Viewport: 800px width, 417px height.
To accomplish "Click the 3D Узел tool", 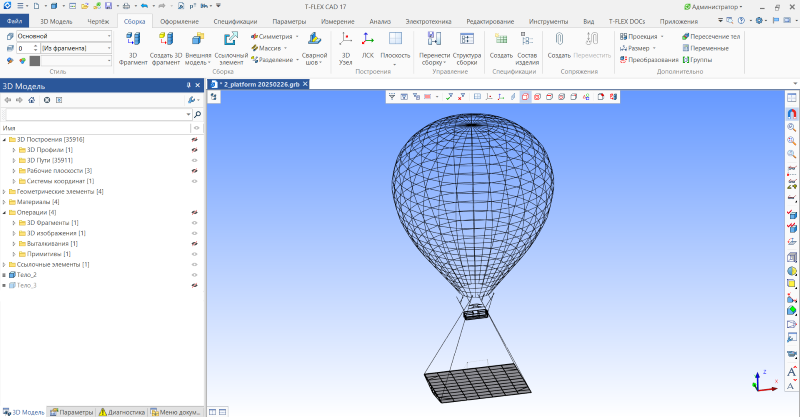I will click(346, 39).
